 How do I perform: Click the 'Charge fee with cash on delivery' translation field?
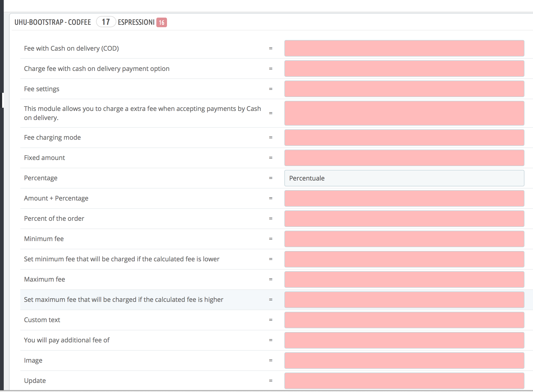click(404, 69)
